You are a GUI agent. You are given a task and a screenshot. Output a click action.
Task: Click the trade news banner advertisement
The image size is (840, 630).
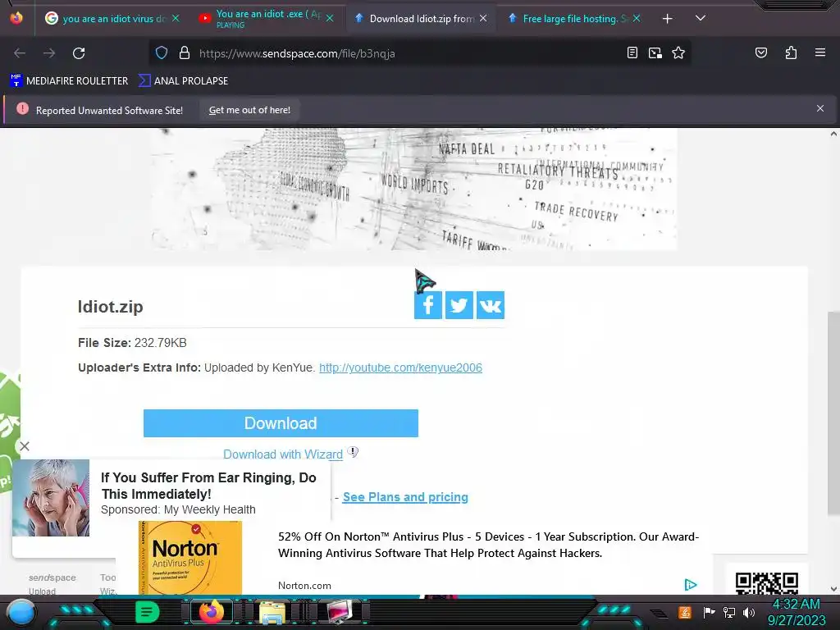[413, 189]
